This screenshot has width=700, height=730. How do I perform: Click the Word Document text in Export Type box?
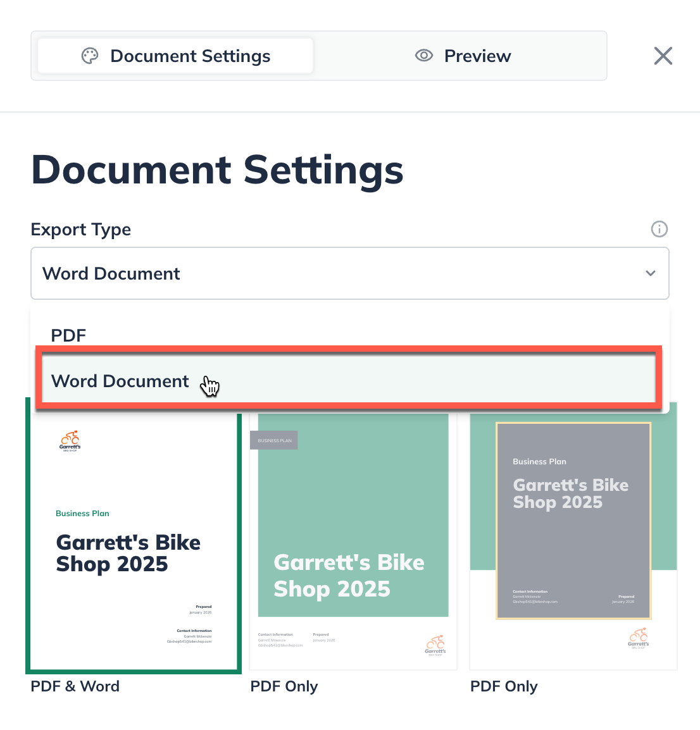tap(111, 273)
